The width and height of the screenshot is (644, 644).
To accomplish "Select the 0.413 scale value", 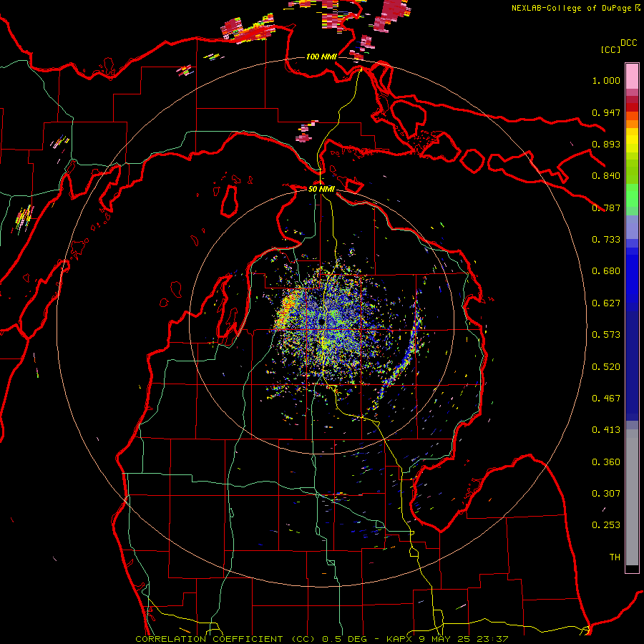I will pos(606,430).
